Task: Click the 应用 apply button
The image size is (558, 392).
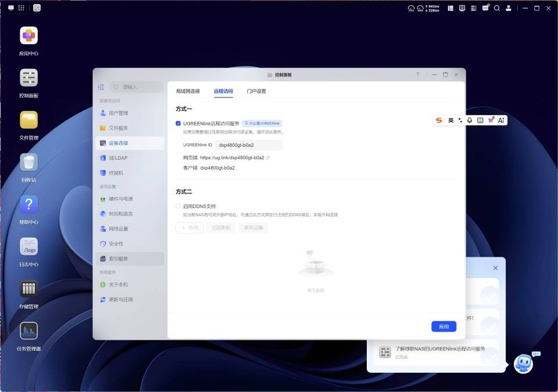Action: pos(443,326)
